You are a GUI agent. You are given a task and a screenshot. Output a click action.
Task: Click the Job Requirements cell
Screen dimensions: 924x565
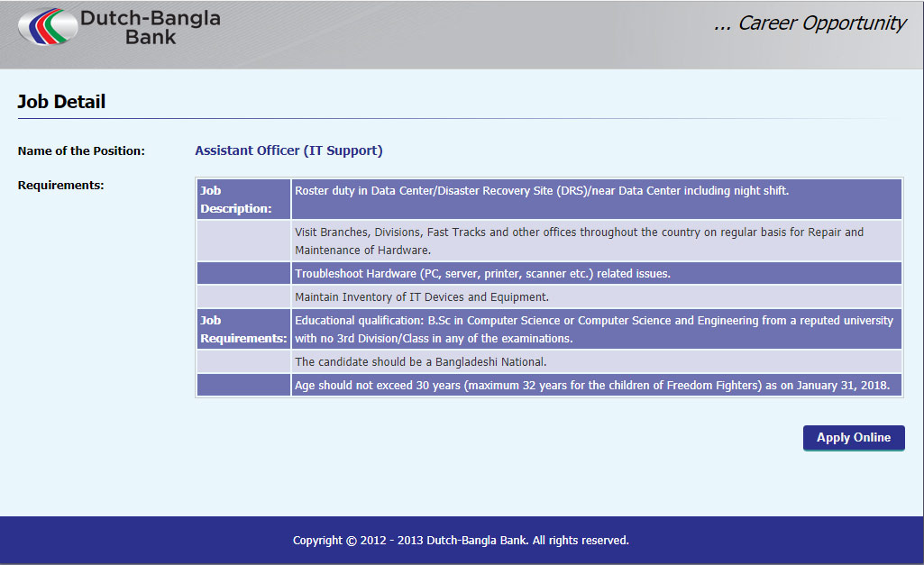click(244, 329)
